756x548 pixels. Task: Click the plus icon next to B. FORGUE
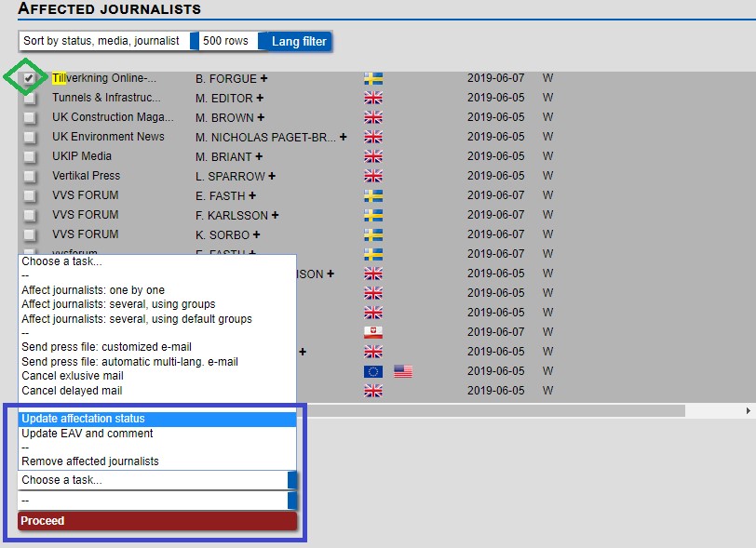pos(265,79)
